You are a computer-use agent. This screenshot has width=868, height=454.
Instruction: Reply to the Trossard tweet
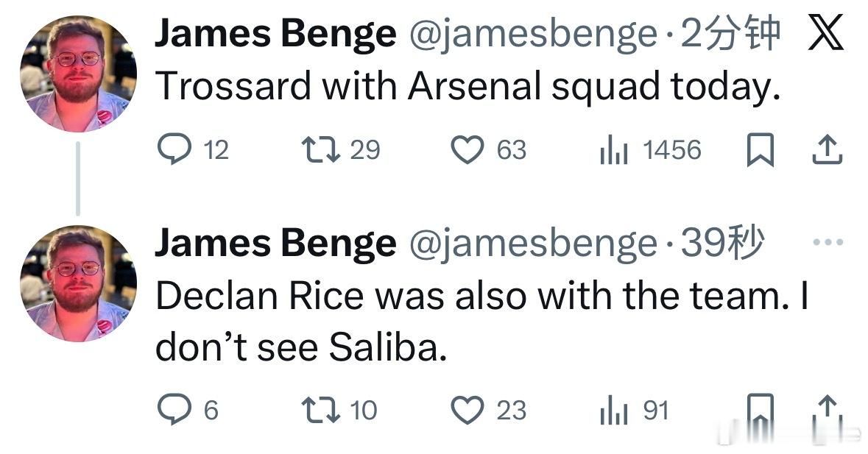tap(174, 151)
